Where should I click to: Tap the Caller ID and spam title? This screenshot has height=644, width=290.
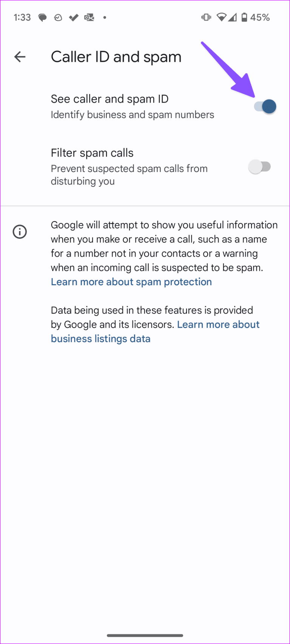click(x=116, y=57)
